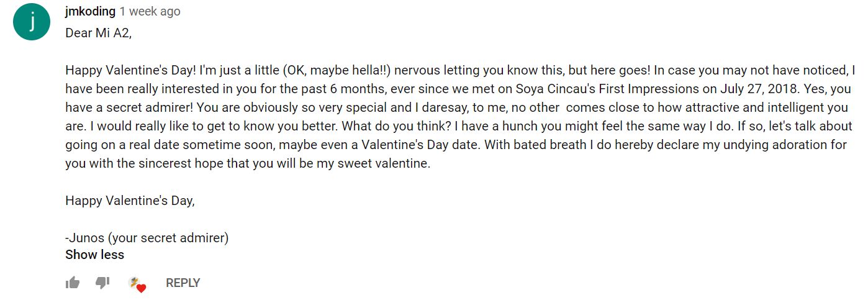
Task: Click the "Dear Mi A2," greeting line
Action: pyautogui.click(x=98, y=33)
